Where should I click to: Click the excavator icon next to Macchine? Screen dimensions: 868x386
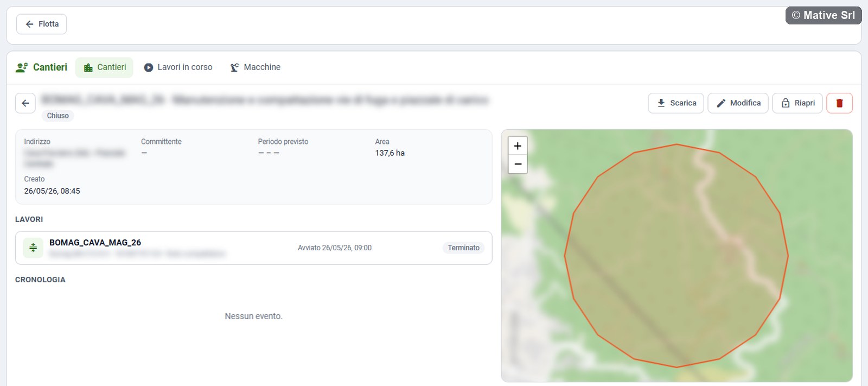pyautogui.click(x=234, y=67)
